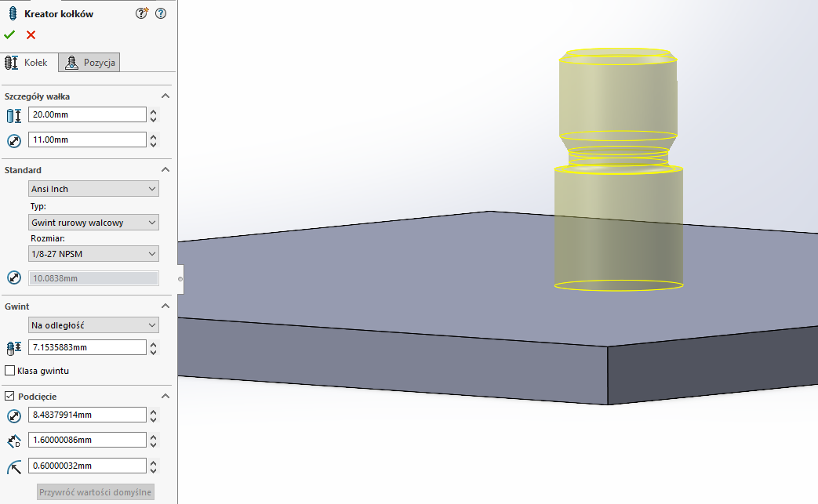This screenshot has width=818, height=504.
Task: Open the context-sensitive help question mark icon
Action: click(160, 13)
